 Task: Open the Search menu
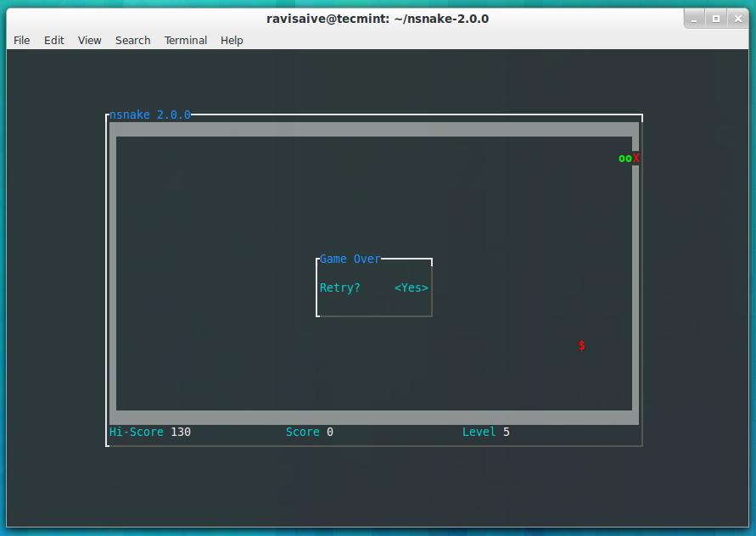132,40
